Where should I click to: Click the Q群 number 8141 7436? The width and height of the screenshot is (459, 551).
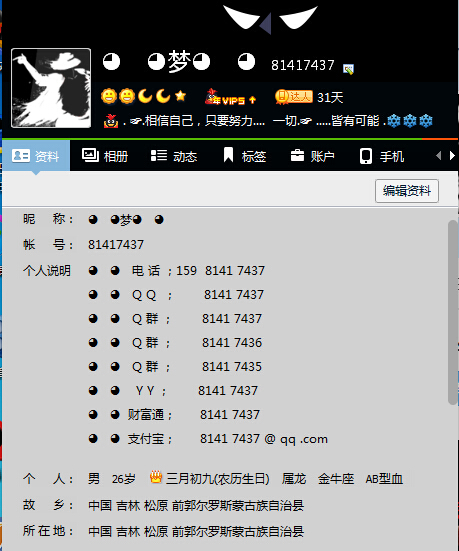tap(232, 343)
